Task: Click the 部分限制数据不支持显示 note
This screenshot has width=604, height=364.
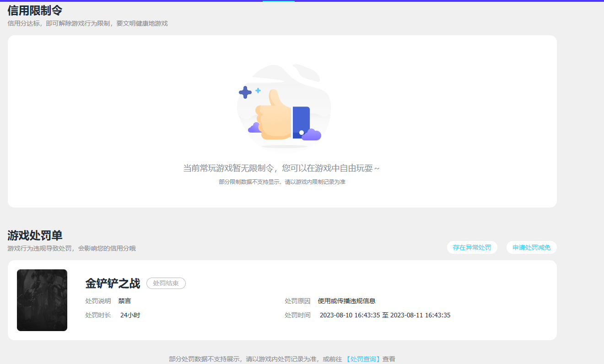Action: (282, 182)
